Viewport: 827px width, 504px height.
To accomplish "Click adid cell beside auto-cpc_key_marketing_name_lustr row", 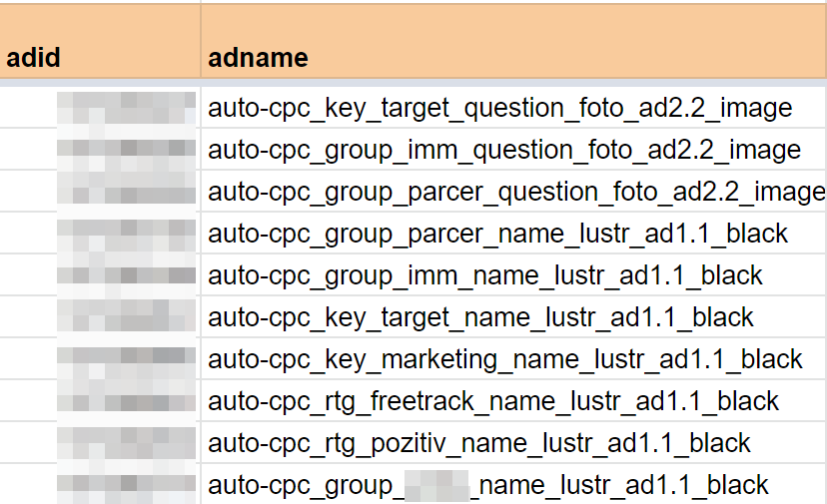I will coord(100,359).
